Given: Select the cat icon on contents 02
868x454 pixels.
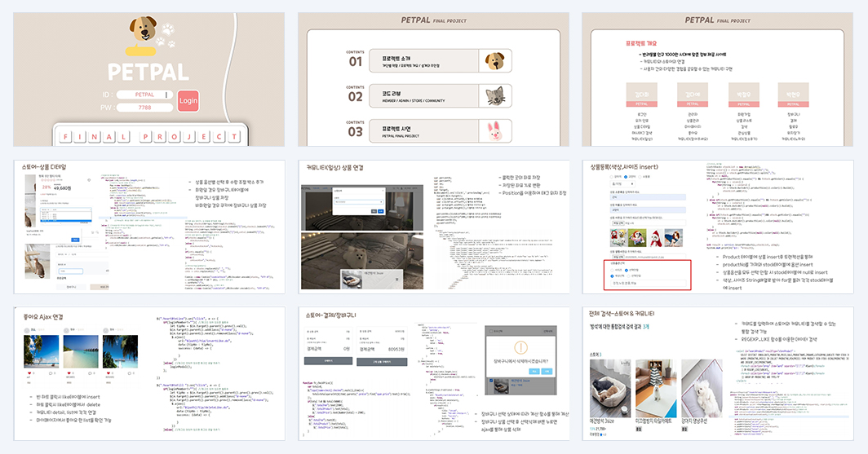Looking at the screenshot, I should (495, 95).
